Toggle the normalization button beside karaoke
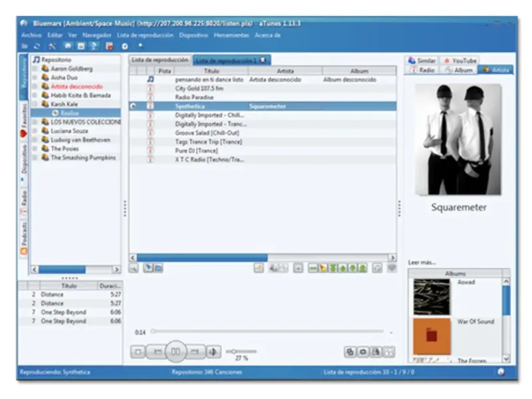Image resolution: width=532 pixels, height=399 pixels. point(389,352)
